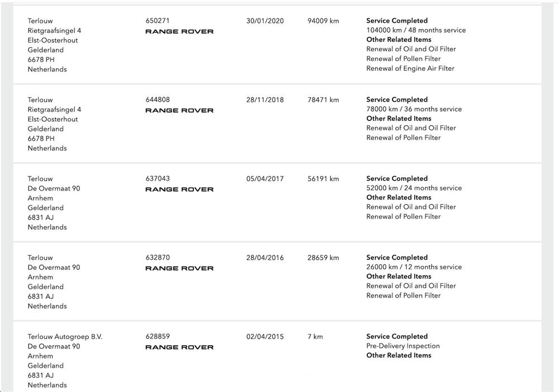Click Terlouw Autogroep B.V. dealer name

65,337
